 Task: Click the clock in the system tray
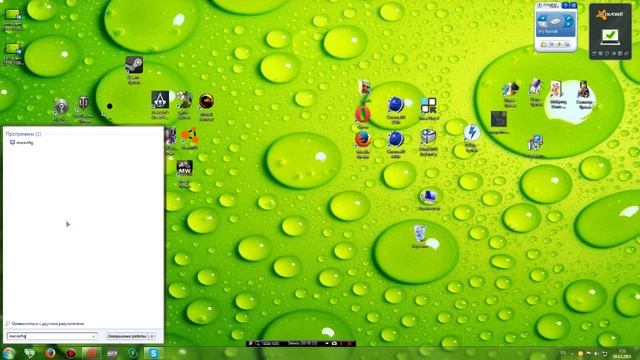point(622,353)
